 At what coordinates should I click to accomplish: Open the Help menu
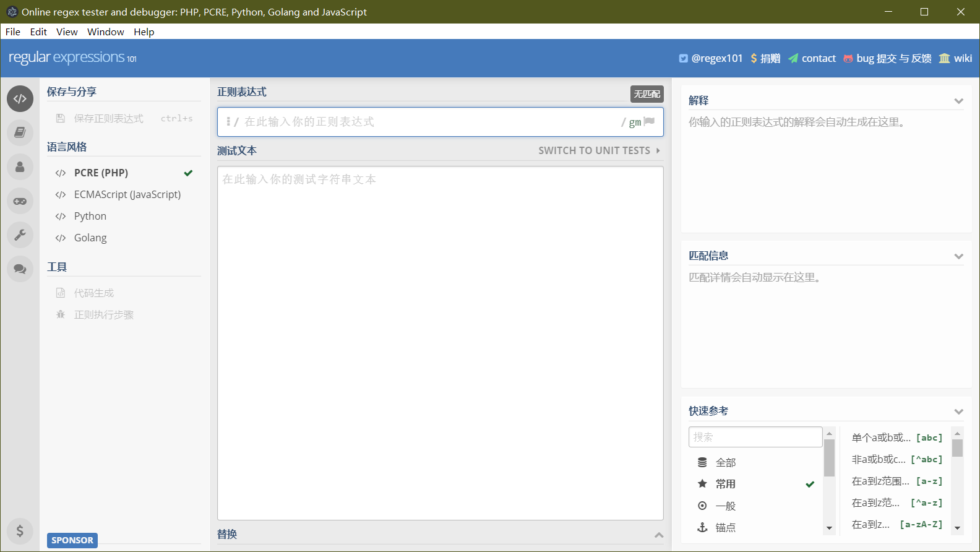point(144,32)
